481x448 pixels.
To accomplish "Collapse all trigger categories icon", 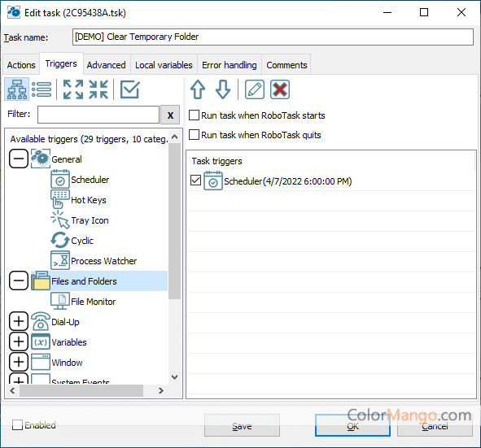I will pos(98,89).
